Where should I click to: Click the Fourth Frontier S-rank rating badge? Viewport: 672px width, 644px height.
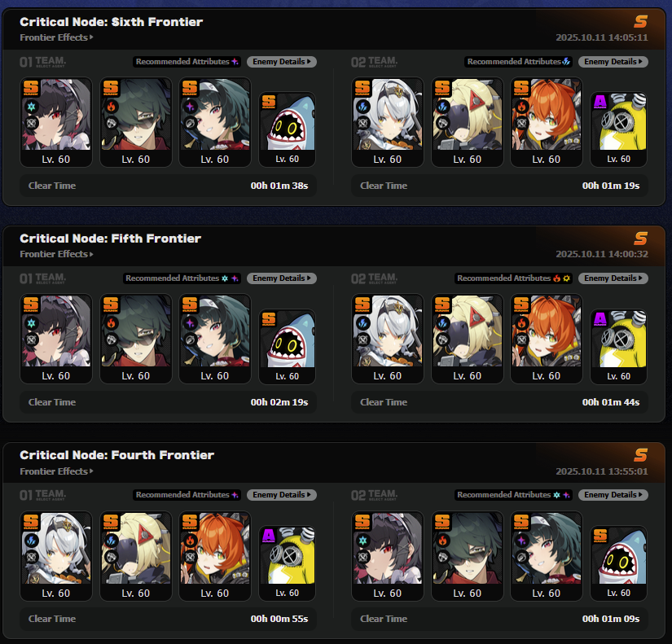641,454
